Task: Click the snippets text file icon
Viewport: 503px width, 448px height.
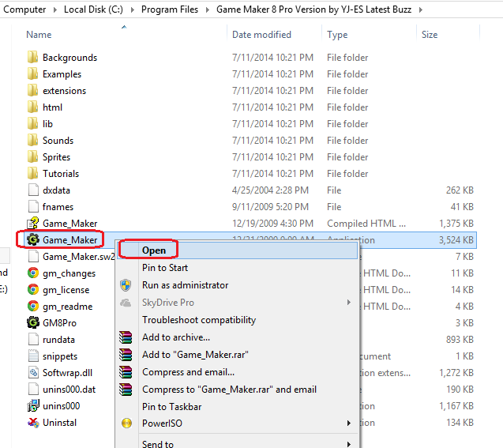Action: click(33, 356)
